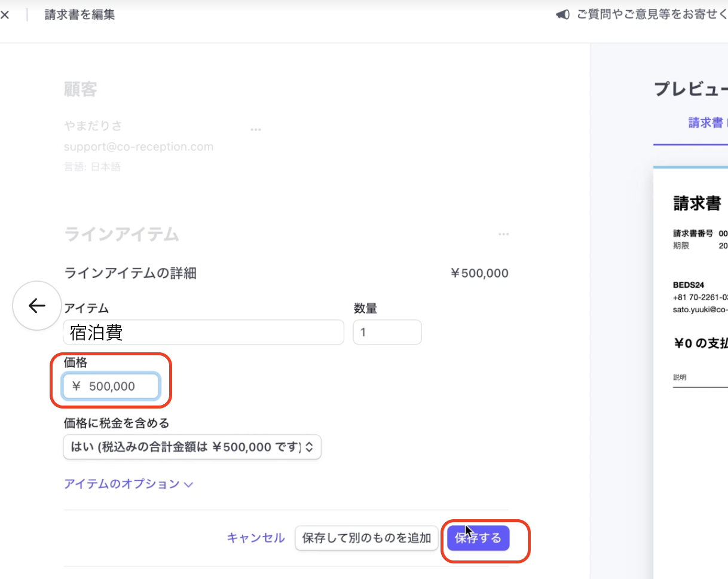Viewport: 728px width, 579px height.
Task: Click the customer email support@co-reception.com
Action: tap(139, 147)
